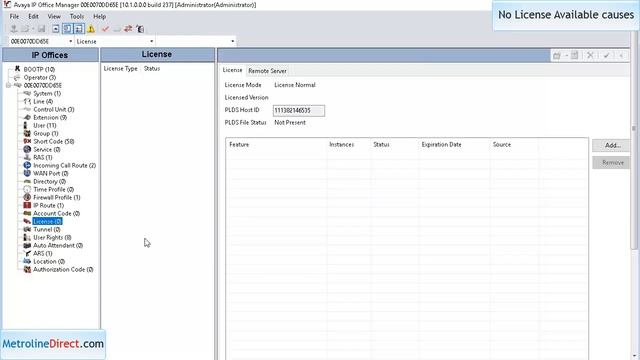Image resolution: width=640 pixels, height=360 pixels.
Task: Click the Service (0) tree icon
Action: pos(27,149)
